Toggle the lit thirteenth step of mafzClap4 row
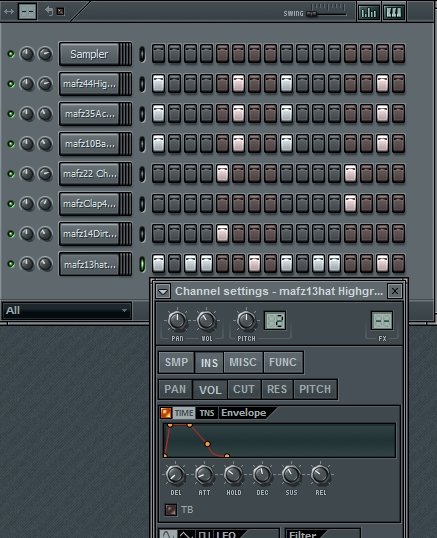 (350, 204)
